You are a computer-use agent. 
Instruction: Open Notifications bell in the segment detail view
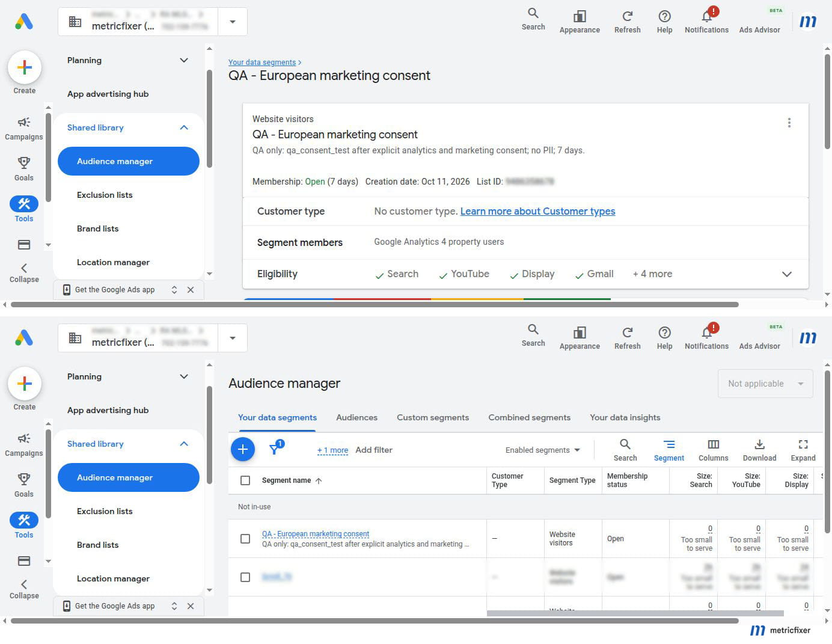click(707, 21)
